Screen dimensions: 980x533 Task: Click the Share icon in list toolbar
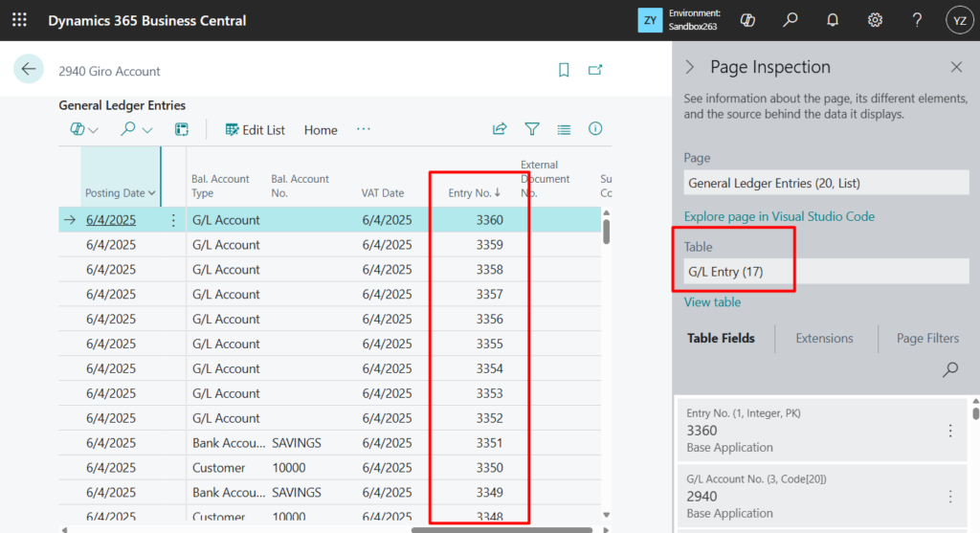click(x=500, y=129)
